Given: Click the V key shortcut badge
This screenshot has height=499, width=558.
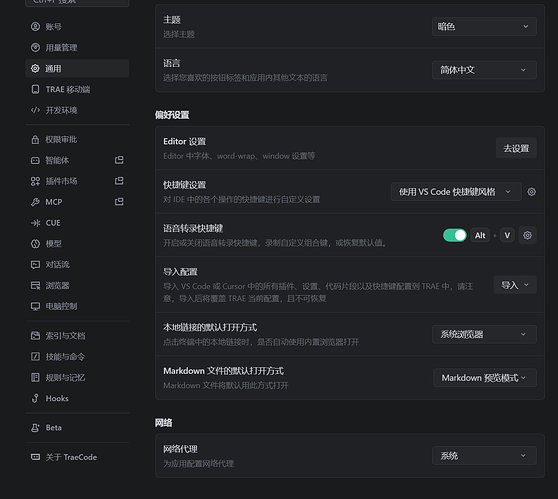Looking at the screenshot, I should coord(507,235).
